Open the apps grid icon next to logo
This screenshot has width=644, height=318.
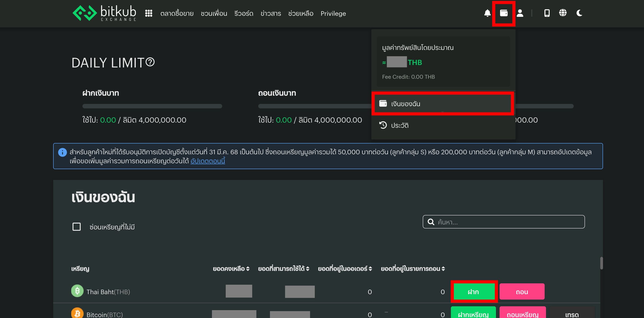[149, 13]
